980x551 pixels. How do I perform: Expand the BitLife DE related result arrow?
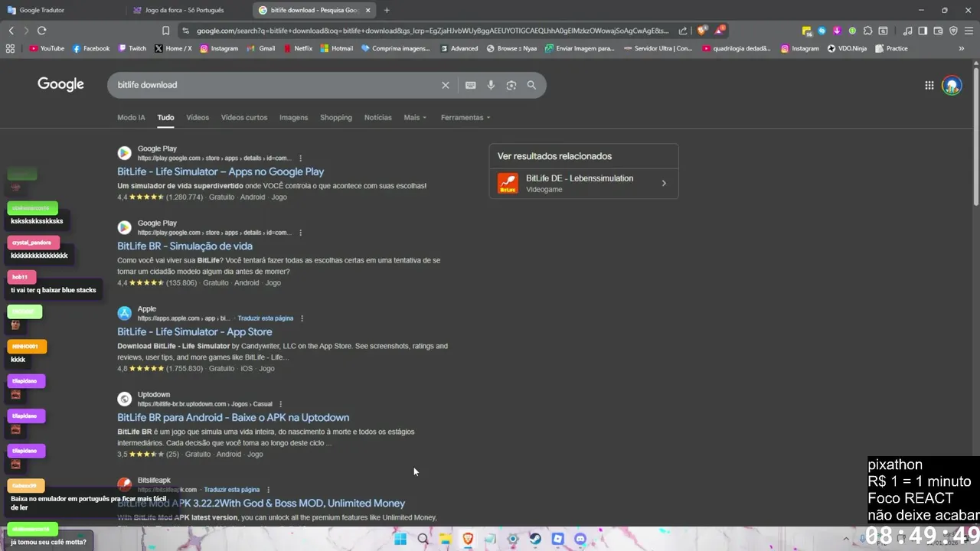(664, 183)
